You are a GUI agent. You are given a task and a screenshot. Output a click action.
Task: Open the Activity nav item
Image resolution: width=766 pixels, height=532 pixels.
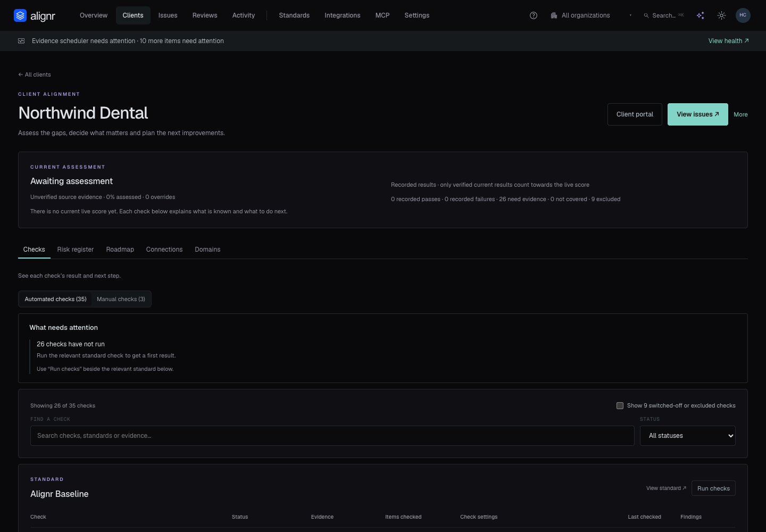tap(244, 15)
